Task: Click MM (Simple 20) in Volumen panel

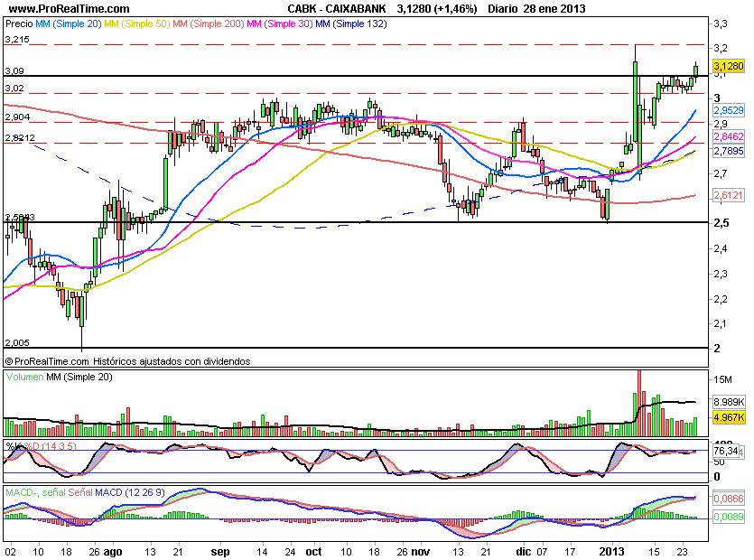Action: [79, 377]
